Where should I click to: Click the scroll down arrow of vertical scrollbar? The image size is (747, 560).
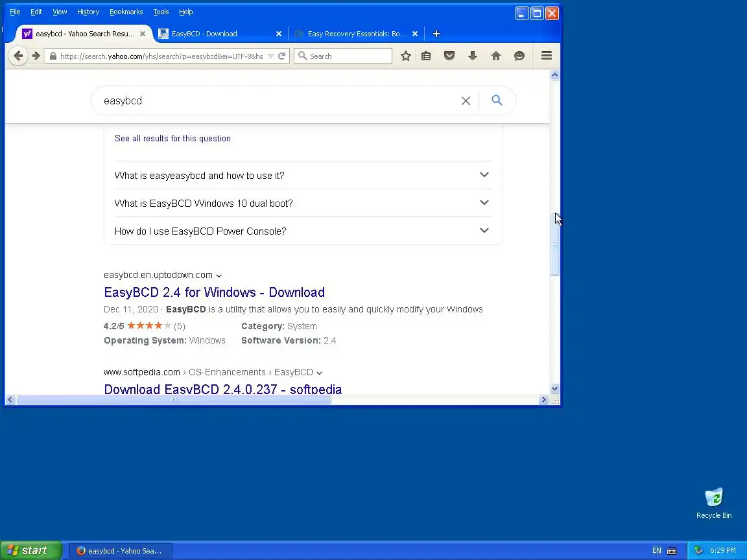(x=554, y=389)
